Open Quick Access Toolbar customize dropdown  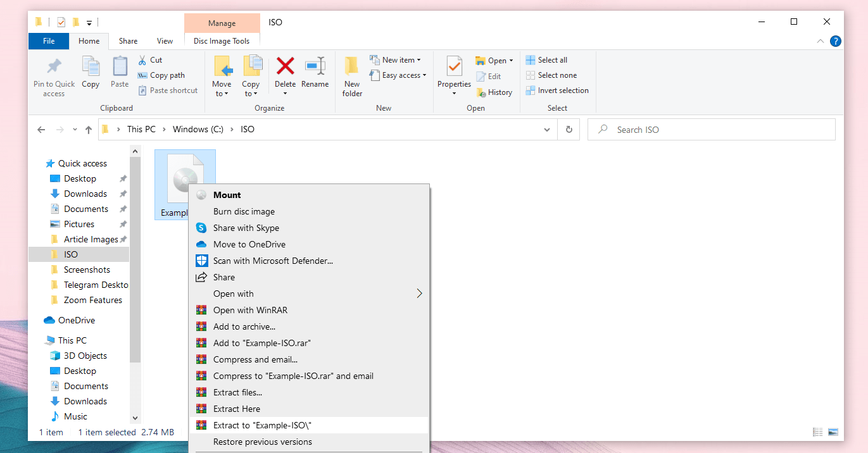89,23
